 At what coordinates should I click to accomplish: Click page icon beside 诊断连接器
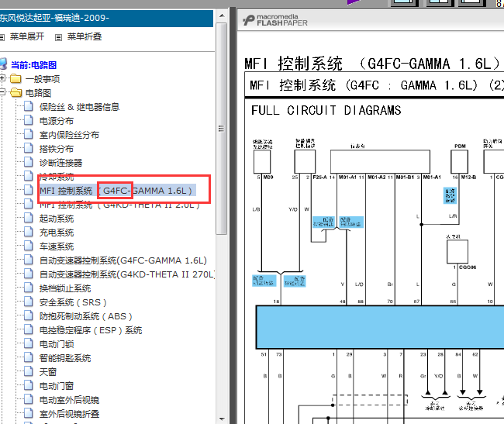(x=29, y=162)
